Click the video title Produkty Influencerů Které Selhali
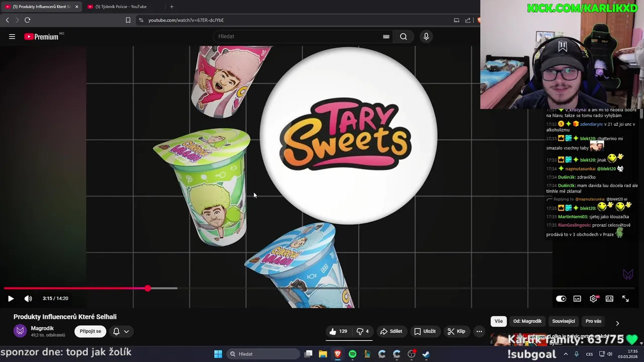This screenshot has height=362, width=644. 65,317
